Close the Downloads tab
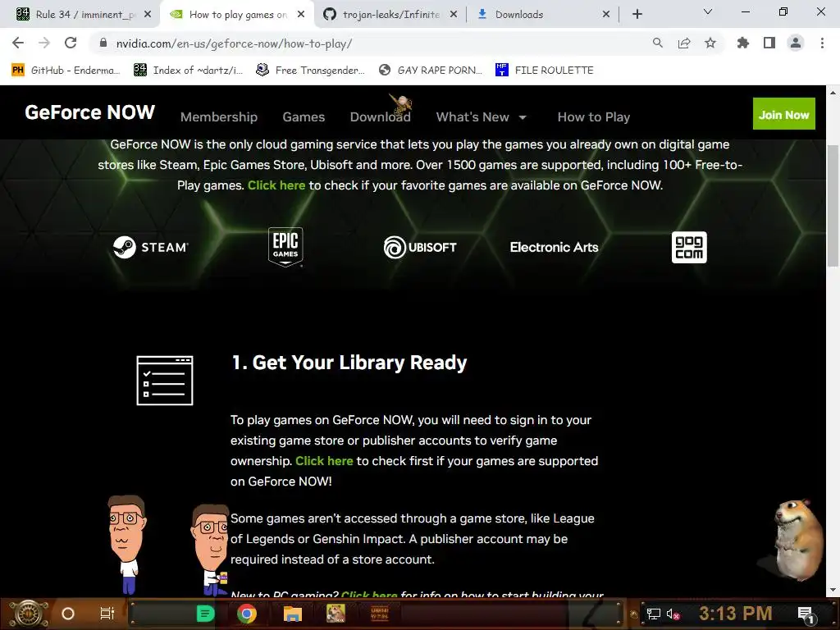 point(606,15)
